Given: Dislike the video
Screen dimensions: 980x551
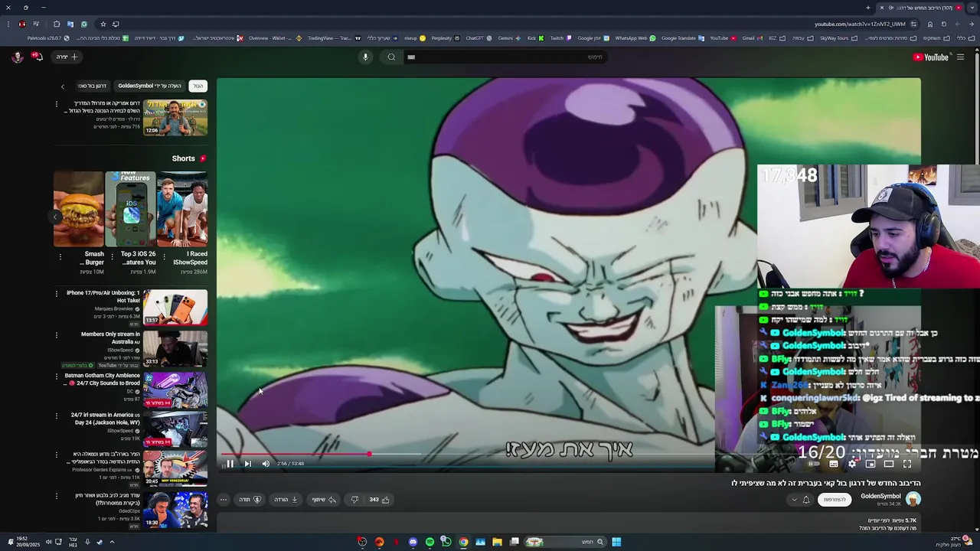Looking at the screenshot, I should coord(354,500).
